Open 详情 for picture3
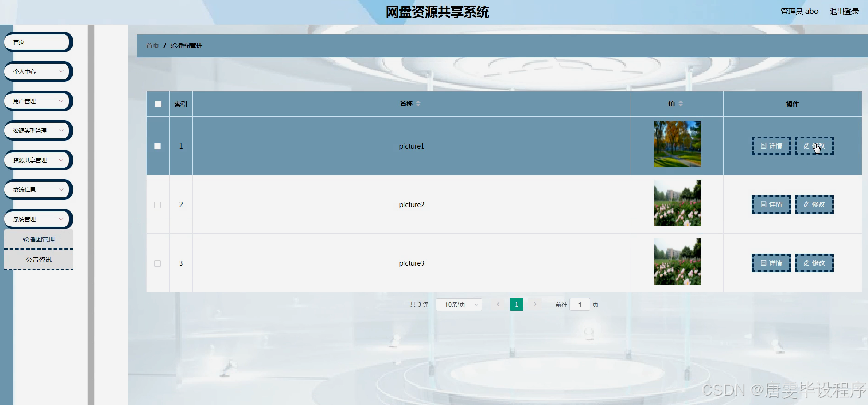868x405 pixels. coord(771,263)
